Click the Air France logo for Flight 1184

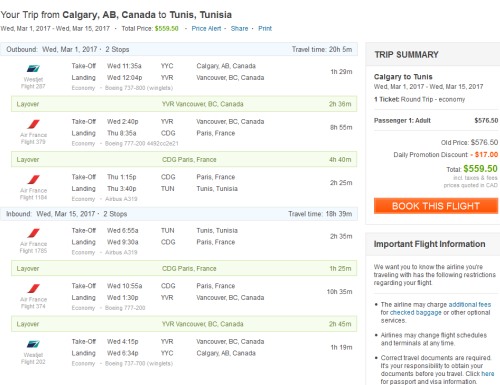33,179
